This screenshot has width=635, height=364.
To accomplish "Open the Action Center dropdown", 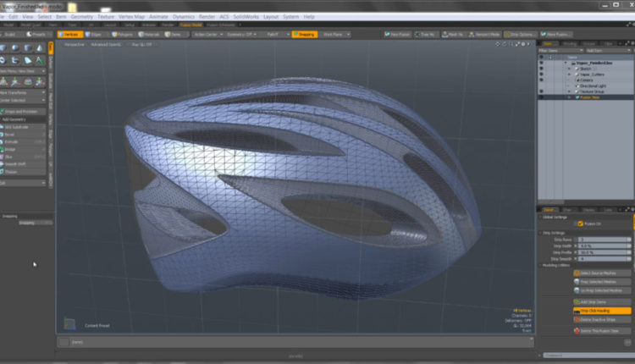I will tap(207, 35).
